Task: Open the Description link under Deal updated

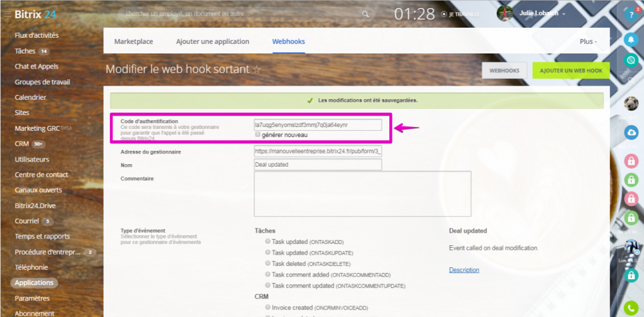Action: coord(464,270)
